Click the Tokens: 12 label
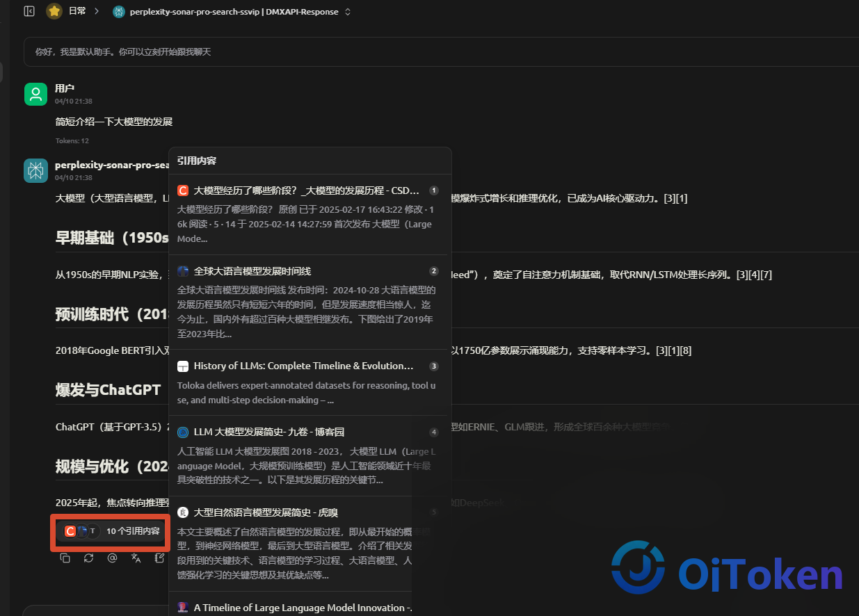This screenshot has height=616, width=859. (72, 141)
